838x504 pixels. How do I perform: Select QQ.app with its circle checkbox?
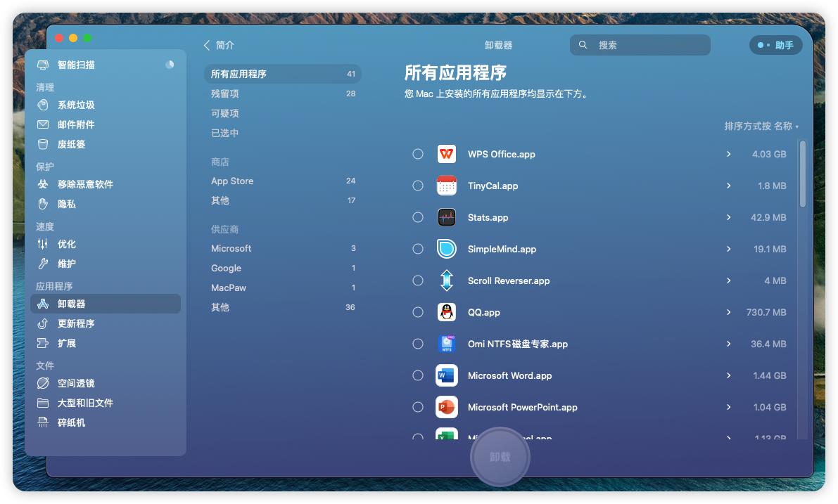(x=418, y=312)
